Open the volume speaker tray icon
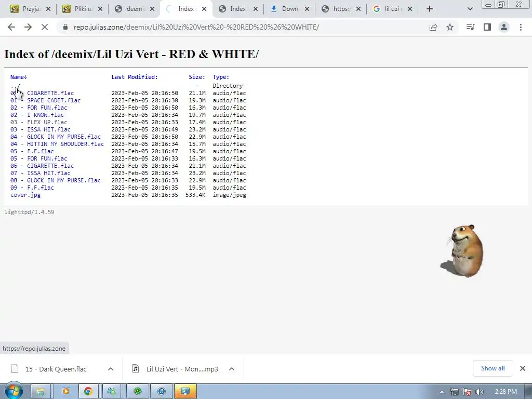The image size is (532, 399). pos(479,392)
